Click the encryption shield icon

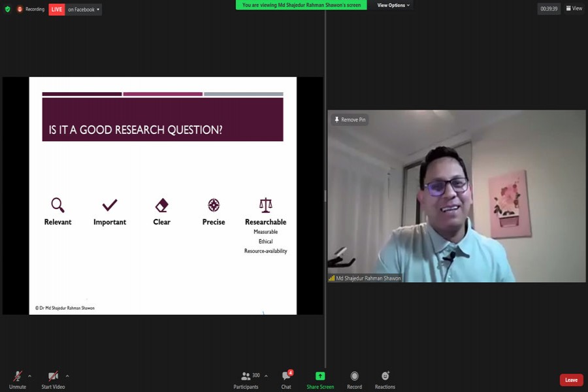(x=7, y=9)
